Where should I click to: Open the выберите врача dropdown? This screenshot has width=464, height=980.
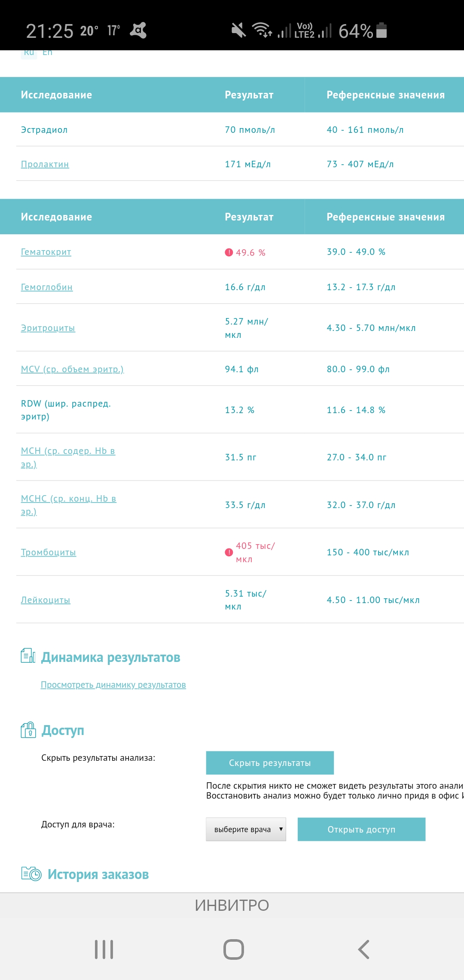[246, 829]
